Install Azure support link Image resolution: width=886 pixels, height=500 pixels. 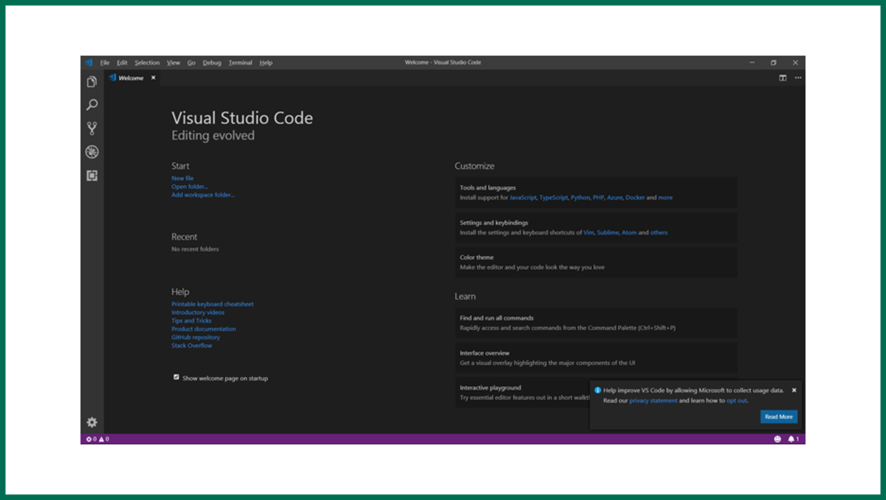point(614,198)
